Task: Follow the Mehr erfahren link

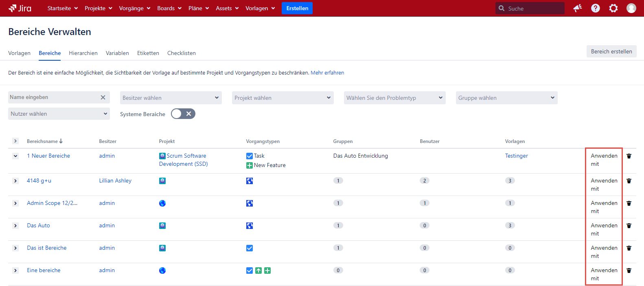Action: coord(327,73)
